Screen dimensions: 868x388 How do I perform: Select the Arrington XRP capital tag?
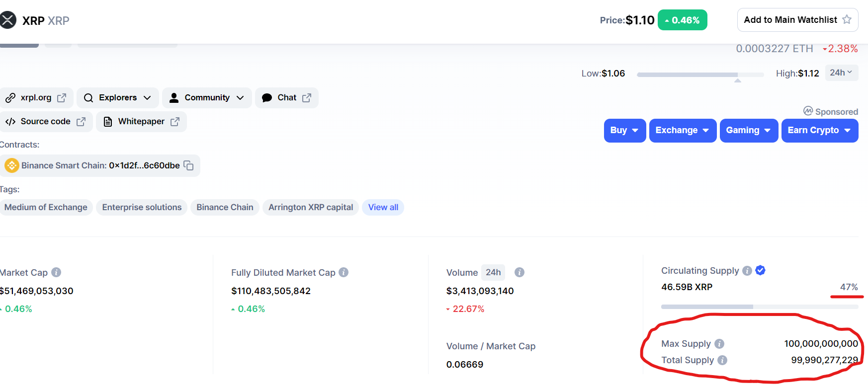pyautogui.click(x=311, y=207)
